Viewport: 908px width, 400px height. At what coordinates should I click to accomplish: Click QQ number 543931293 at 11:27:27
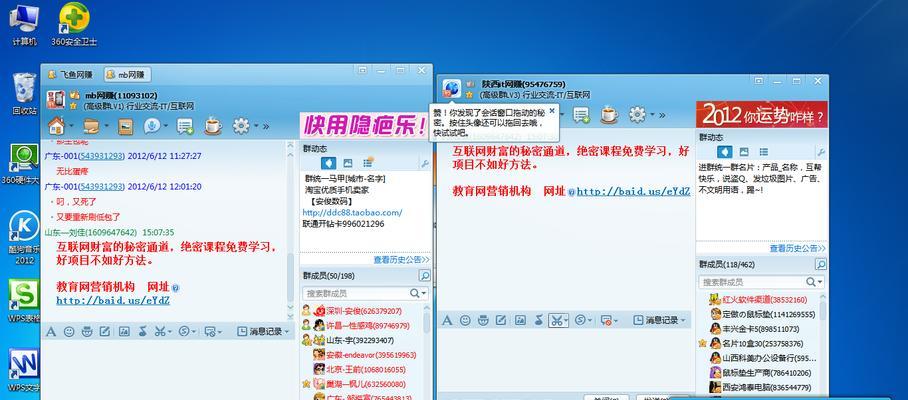tap(102, 156)
